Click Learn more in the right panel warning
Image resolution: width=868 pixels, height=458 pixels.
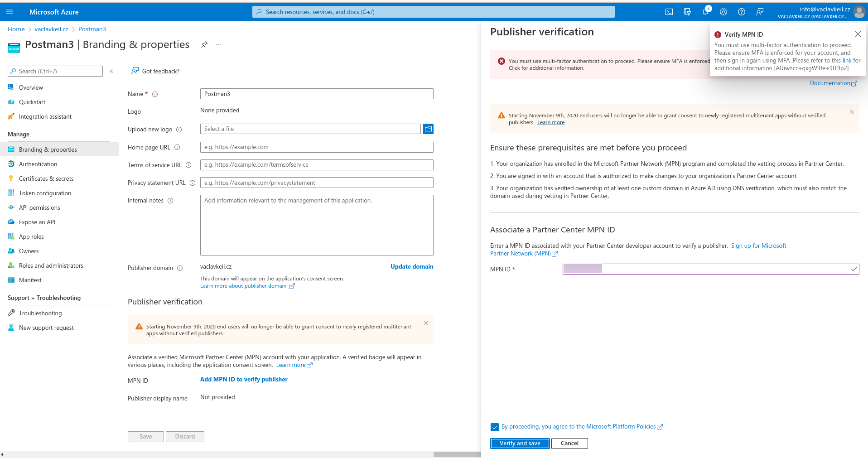(x=551, y=122)
